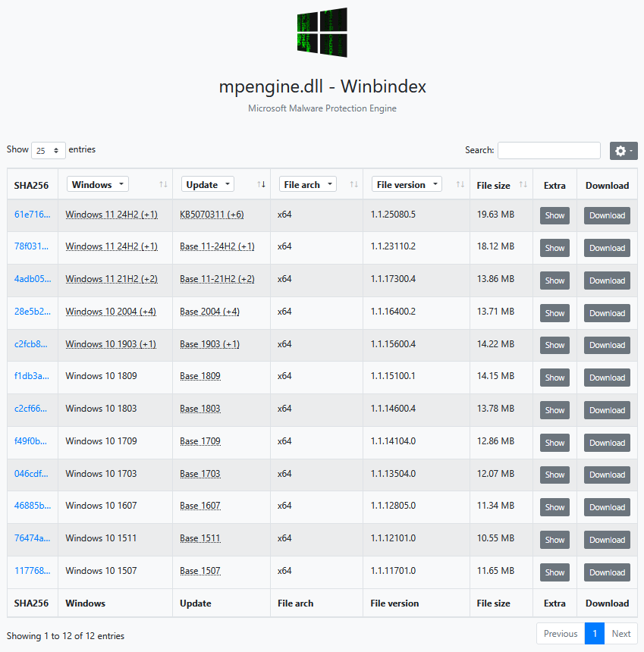Screen dimensions: 644x652
Task: Show extra info for Windows 10 1703 row
Action: [x=554, y=475]
